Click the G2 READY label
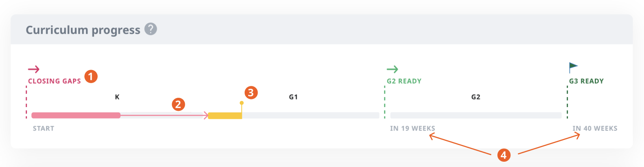 pyautogui.click(x=404, y=81)
